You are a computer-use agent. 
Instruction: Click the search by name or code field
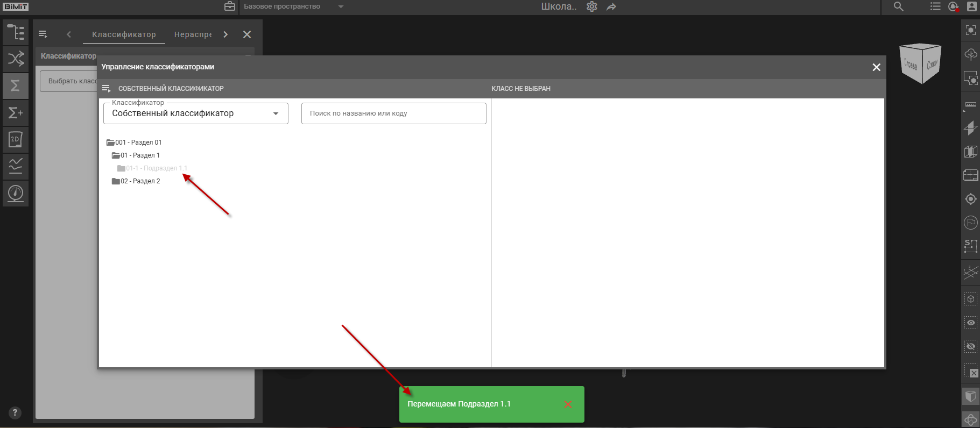393,113
